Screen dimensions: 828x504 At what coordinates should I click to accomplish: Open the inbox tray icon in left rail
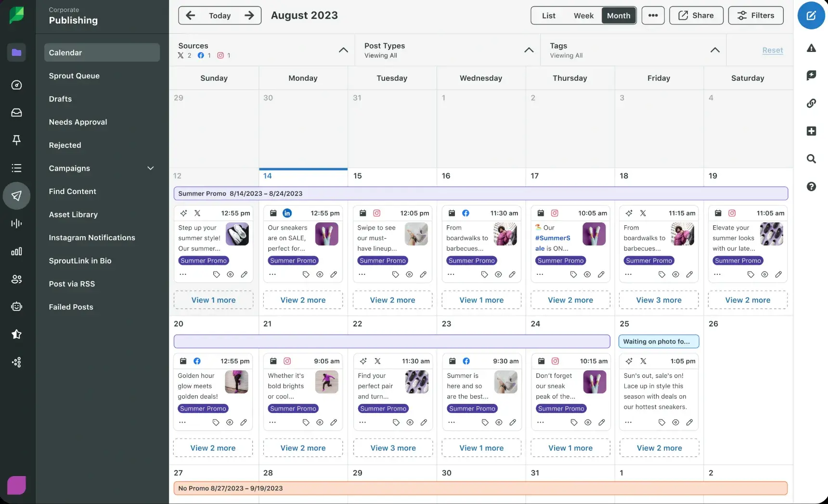(16, 113)
